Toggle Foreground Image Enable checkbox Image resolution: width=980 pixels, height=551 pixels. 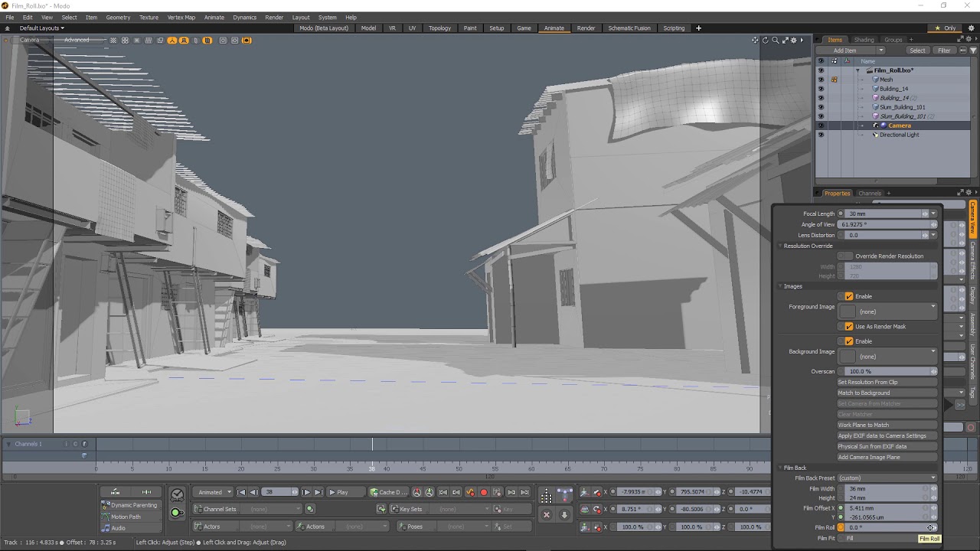(848, 296)
